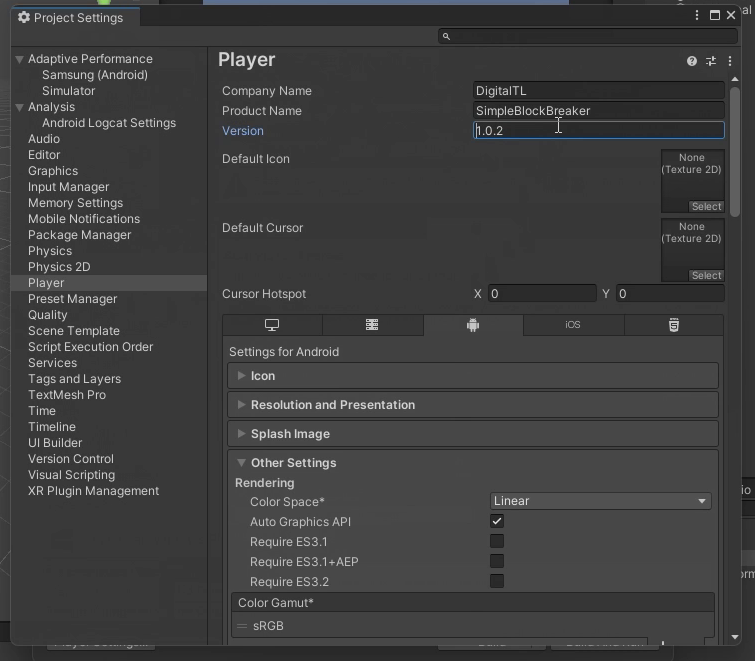Open the Player settings help icon

pyautogui.click(x=692, y=61)
